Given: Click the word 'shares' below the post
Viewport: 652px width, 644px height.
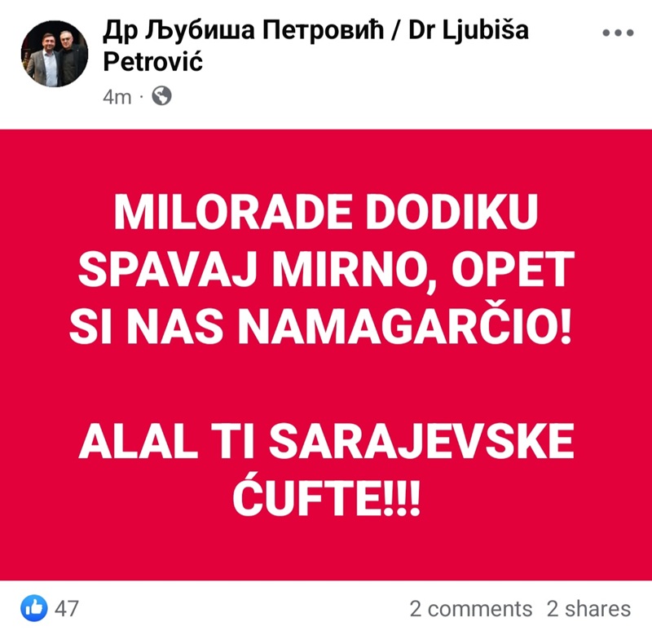Looking at the screenshot, I should pyautogui.click(x=597, y=609).
